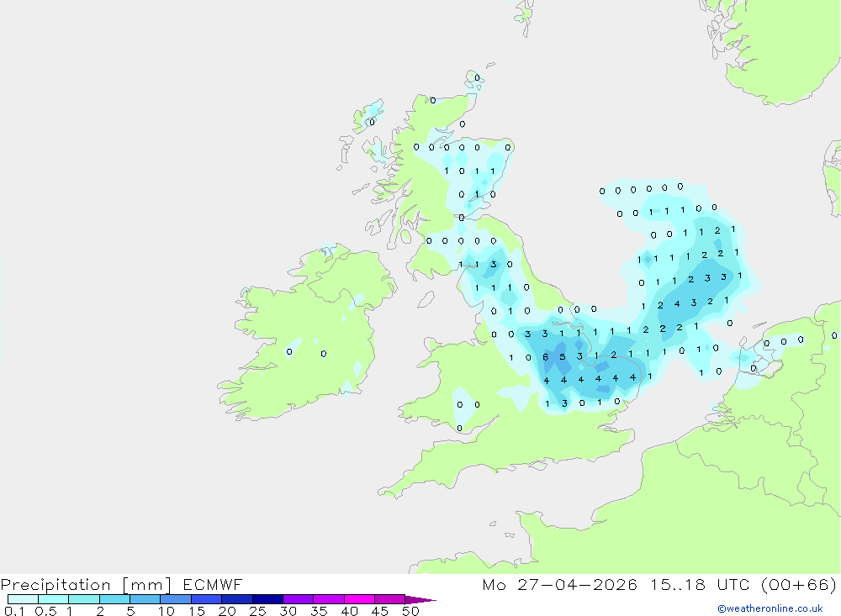Select the "25" legend scale label
The width and height of the screenshot is (841, 616).
click(258, 611)
